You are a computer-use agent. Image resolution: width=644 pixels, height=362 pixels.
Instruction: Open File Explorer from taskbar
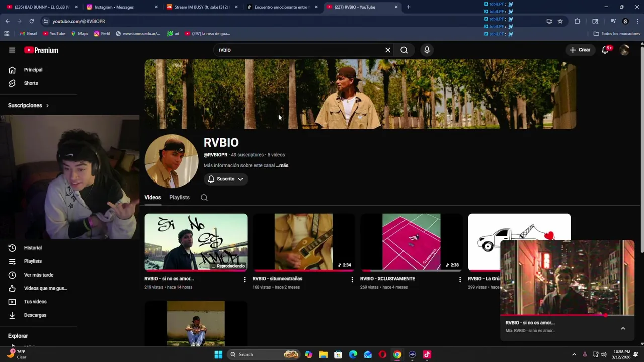324,354
